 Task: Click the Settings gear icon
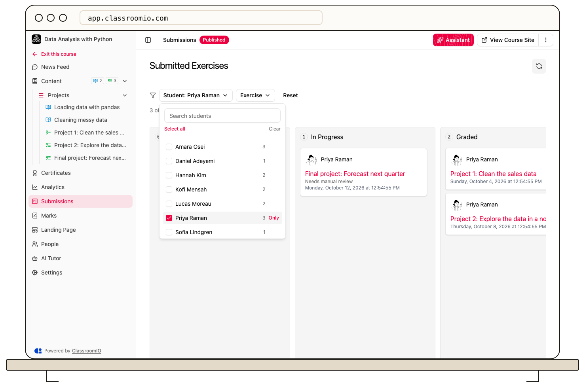click(35, 273)
